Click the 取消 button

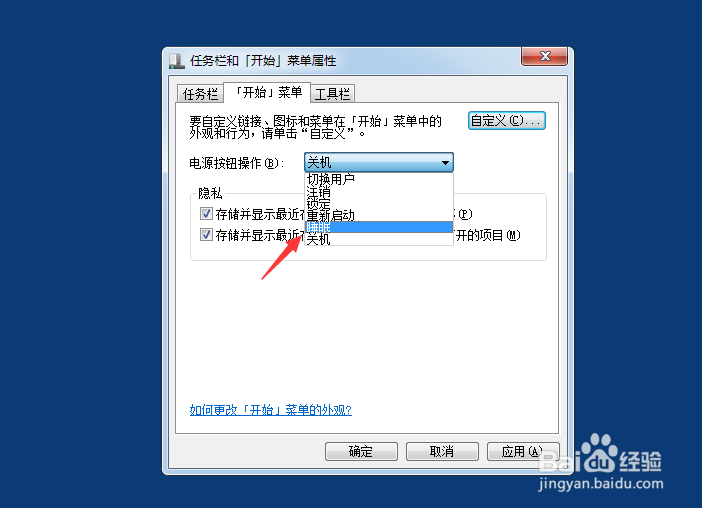tap(442, 451)
